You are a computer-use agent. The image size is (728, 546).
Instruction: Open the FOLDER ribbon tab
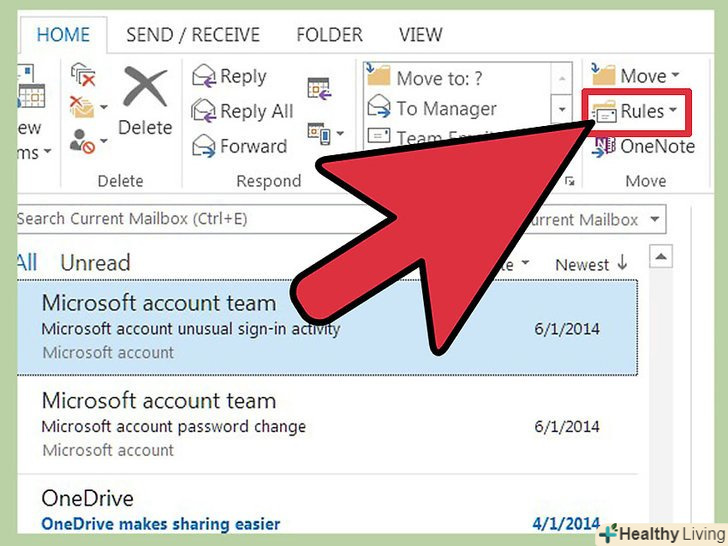tap(329, 35)
